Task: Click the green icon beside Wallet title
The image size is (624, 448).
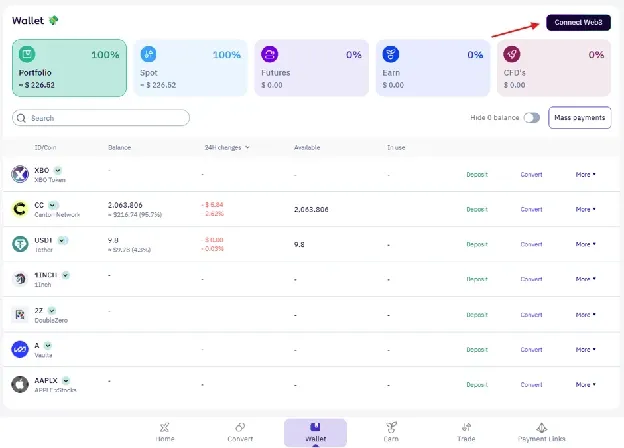Action: [53, 20]
